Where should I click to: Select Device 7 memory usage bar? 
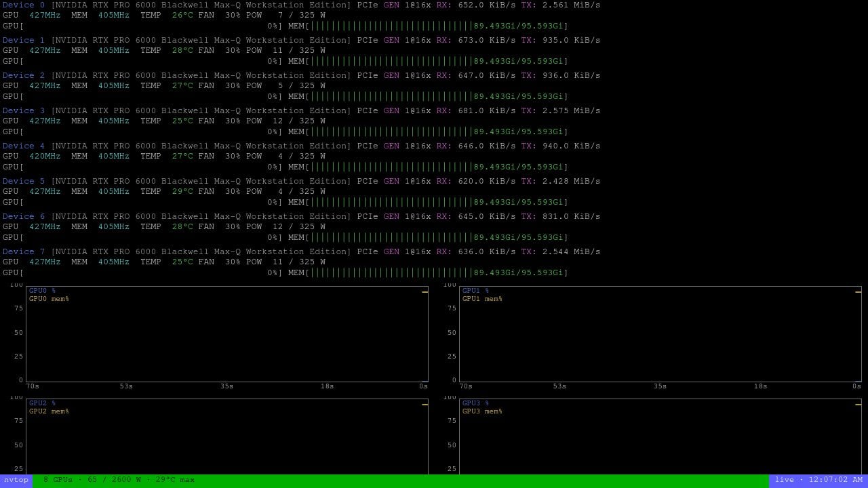click(x=428, y=272)
